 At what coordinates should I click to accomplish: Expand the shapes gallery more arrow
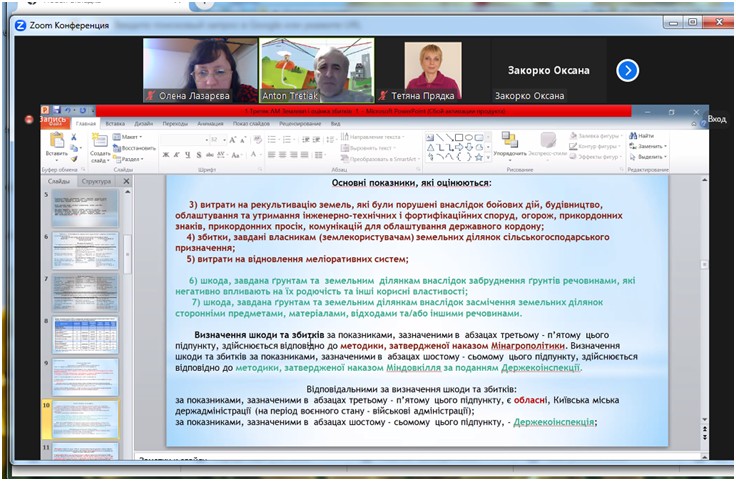(488, 158)
